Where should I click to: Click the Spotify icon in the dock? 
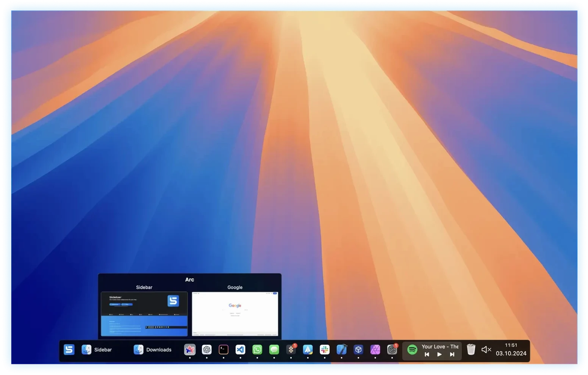(x=412, y=350)
